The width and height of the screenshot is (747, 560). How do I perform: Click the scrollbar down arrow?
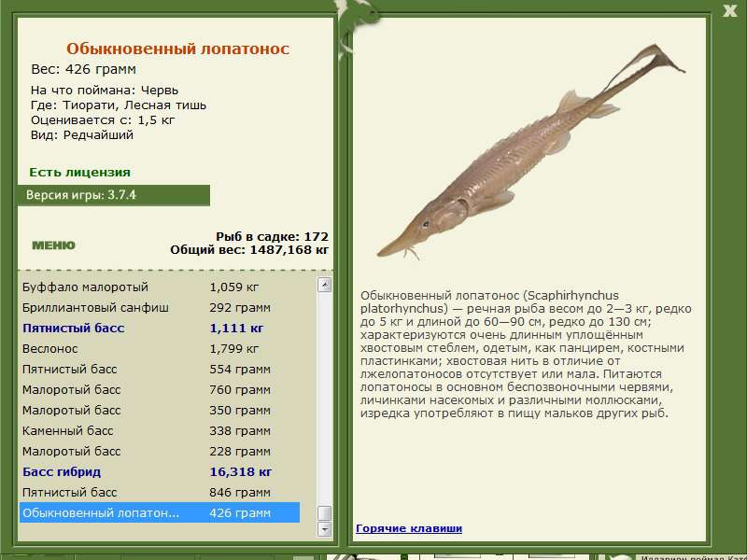pyautogui.click(x=324, y=529)
